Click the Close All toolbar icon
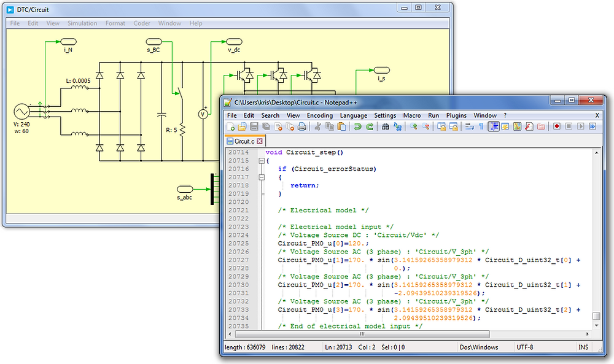Screen dimensions: 614x364 [290, 126]
